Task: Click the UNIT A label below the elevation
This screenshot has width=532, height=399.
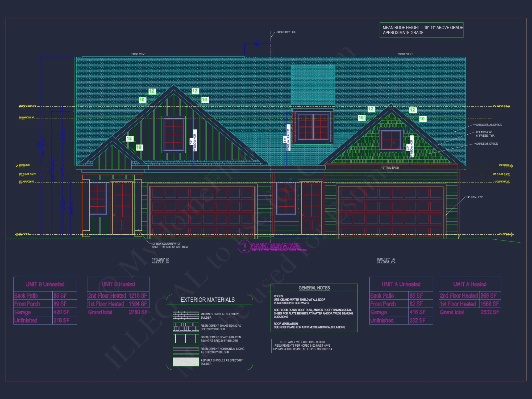Action: click(x=386, y=261)
